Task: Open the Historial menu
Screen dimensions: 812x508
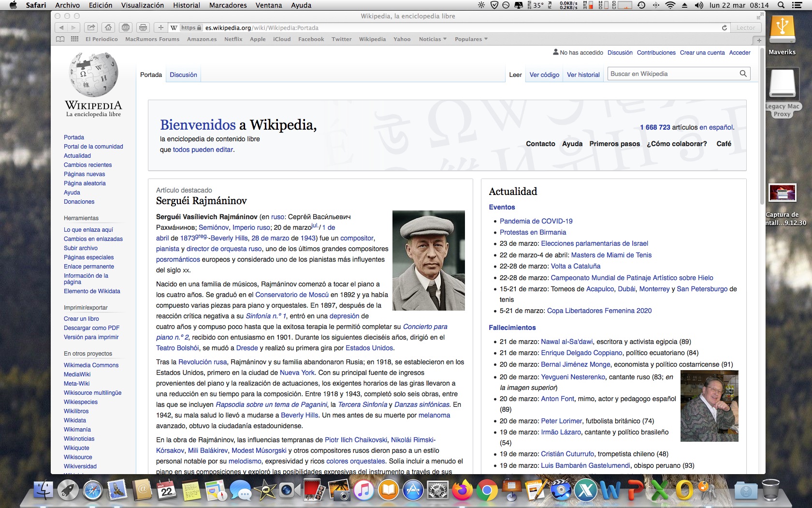Action: tap(187, 5)
